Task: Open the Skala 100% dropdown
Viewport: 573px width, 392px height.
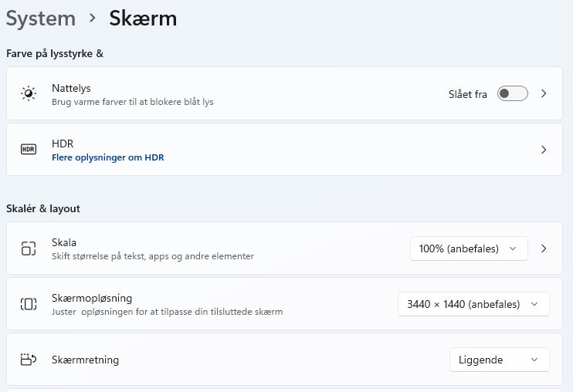Action: point(469,248)
